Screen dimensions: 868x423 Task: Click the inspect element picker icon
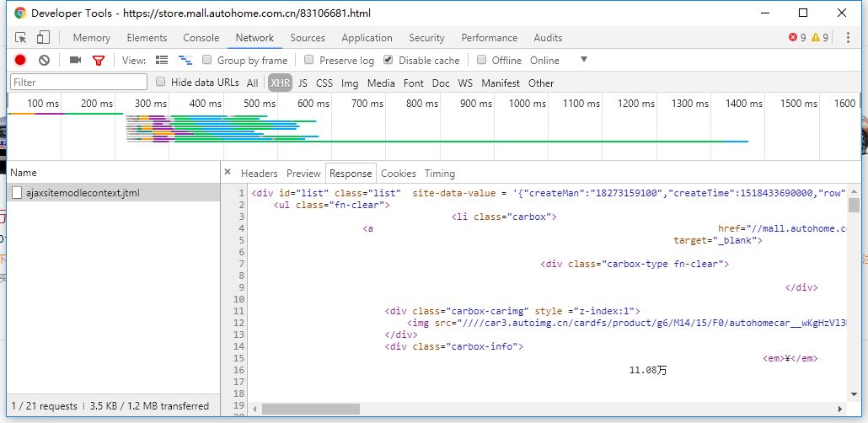[21, 38]
